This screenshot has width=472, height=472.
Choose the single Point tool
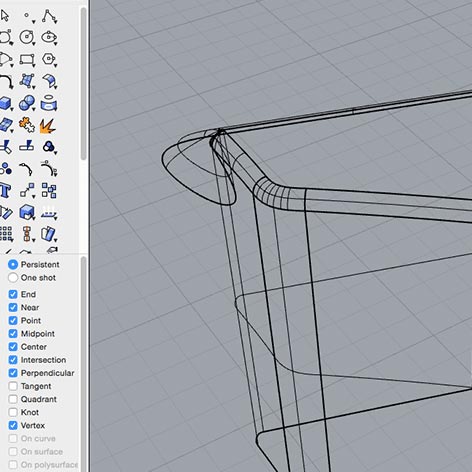(27, 16)
